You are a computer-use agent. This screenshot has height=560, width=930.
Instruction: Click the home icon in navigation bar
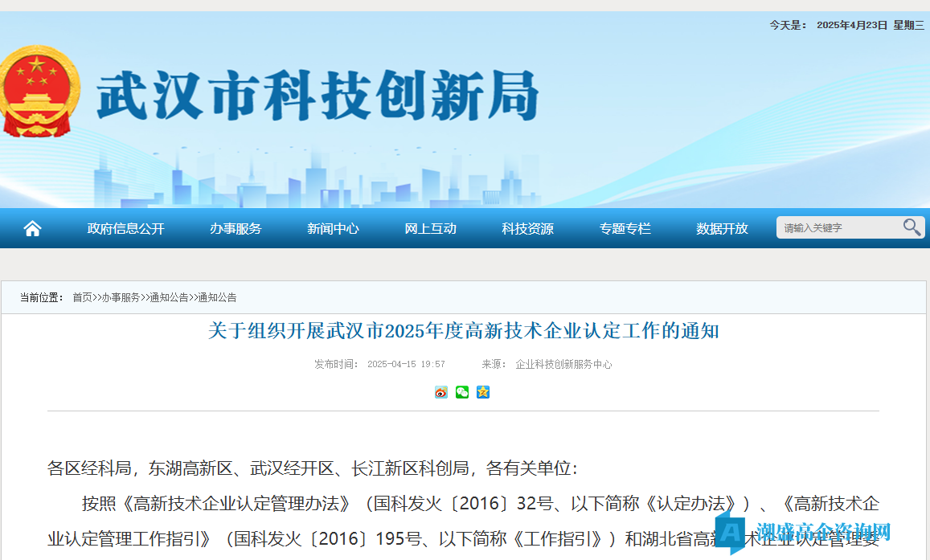[32, 228]
